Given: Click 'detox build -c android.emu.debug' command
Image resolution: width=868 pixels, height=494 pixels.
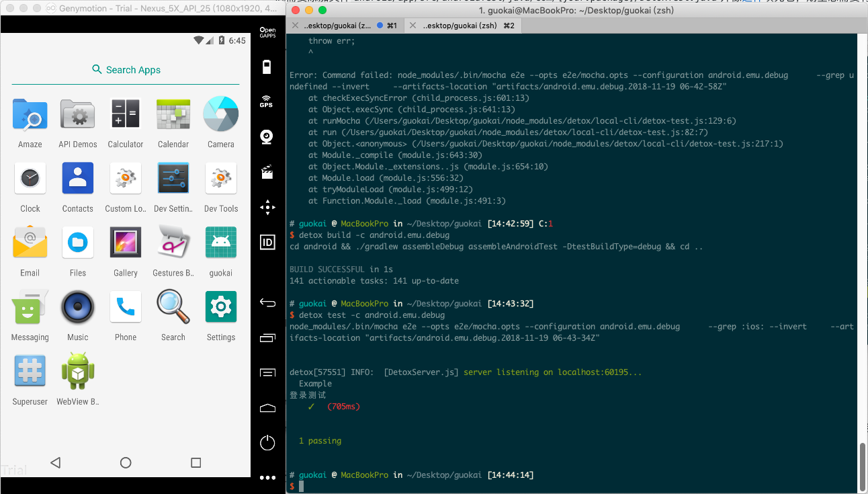Looking at the screenshot, I should point(374,235).
